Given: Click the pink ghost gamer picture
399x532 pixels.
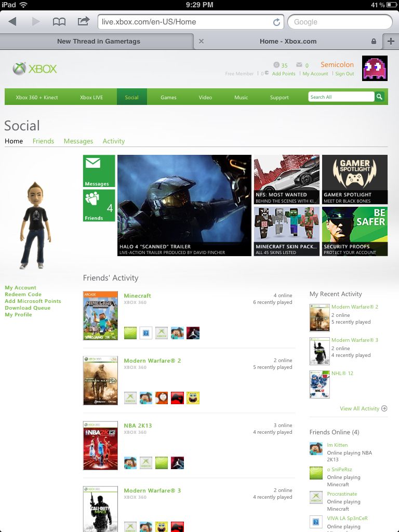Looking at the screenshot, I should pos(375,68).
